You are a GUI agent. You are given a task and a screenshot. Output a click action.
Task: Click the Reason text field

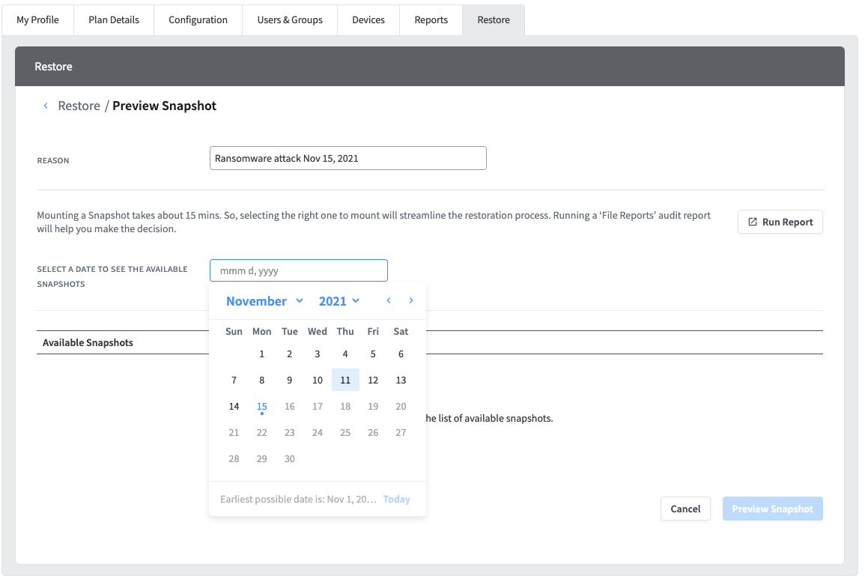point(347,158)
